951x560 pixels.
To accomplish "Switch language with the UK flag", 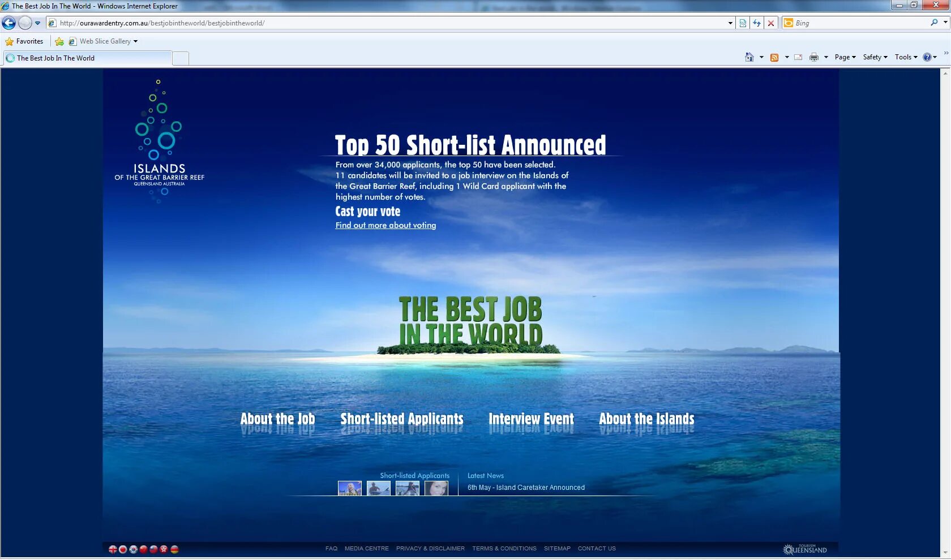I will [113, 549].
